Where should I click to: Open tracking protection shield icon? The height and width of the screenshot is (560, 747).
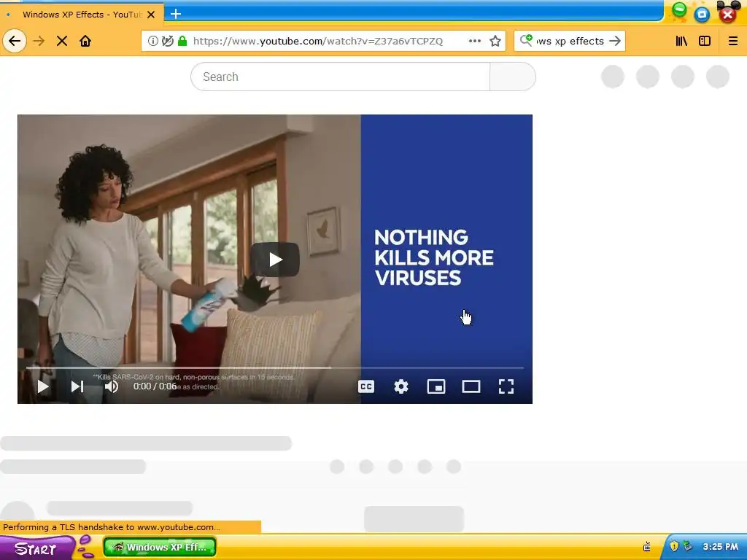click(x=167, y=41)
